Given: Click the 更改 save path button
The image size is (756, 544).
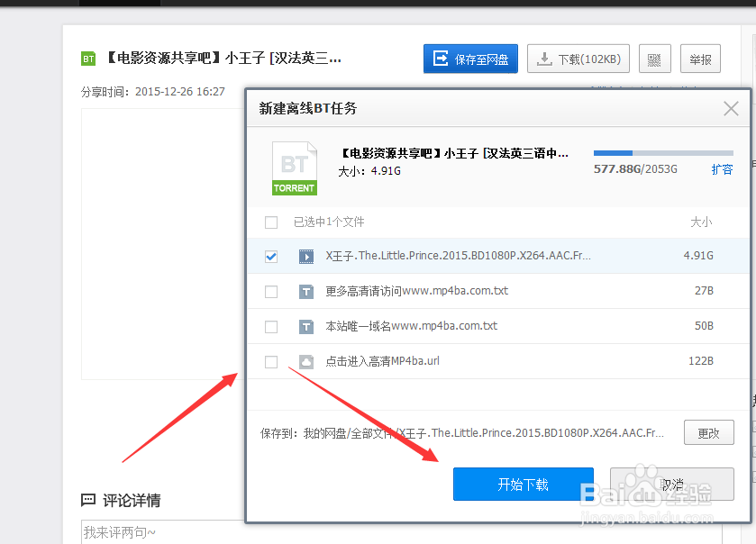Looking at the screenshot, I should click(x=709, y=432).
